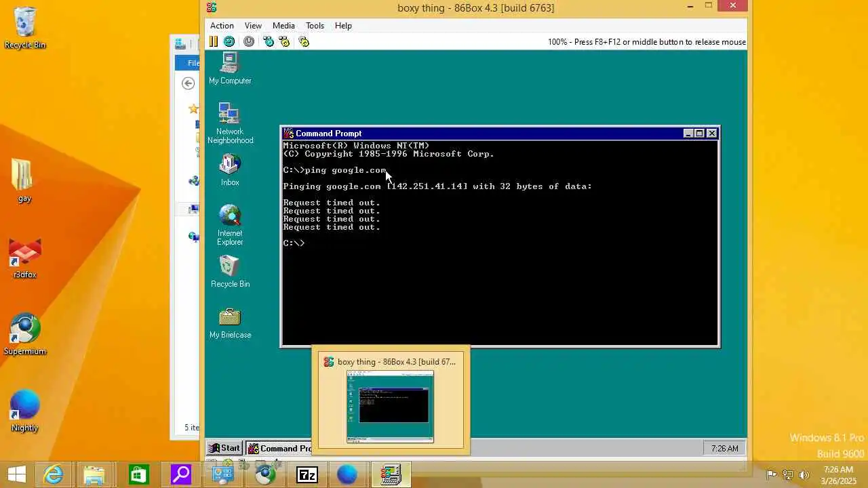The height and width of the screenshot is (488, 868).
Task: Click the guest Start button
Action: 224,448
